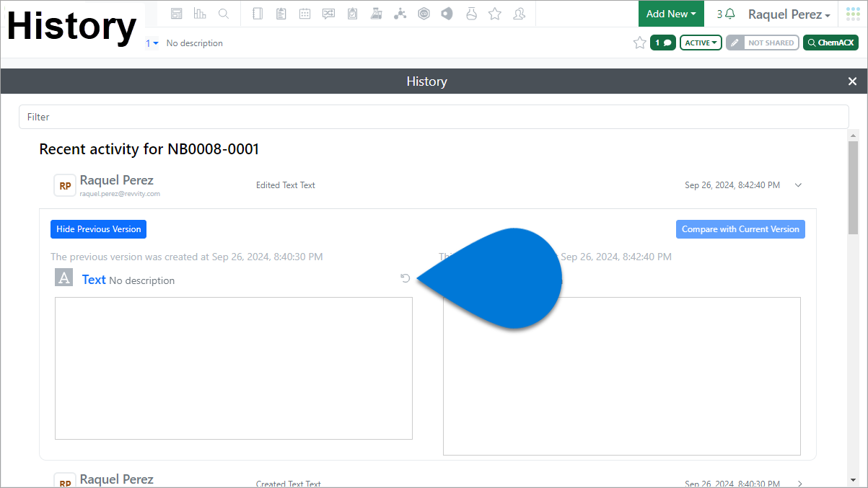Open the hexagon icon in the toolbar
The width and height of the screenshot is (868, 488).
click(424, 14)
